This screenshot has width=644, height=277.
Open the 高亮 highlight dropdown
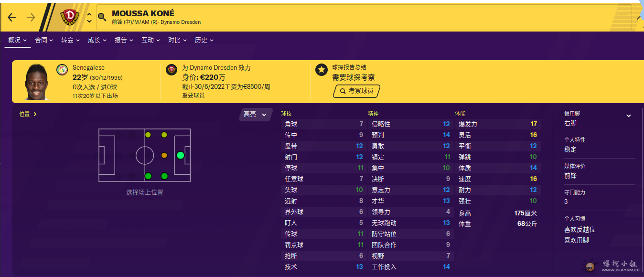coord(256,115)
